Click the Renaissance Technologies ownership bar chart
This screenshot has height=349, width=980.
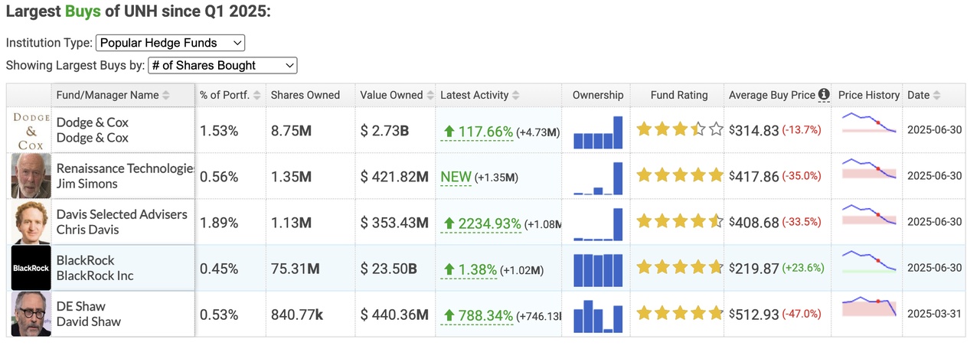tap(598, 178)
